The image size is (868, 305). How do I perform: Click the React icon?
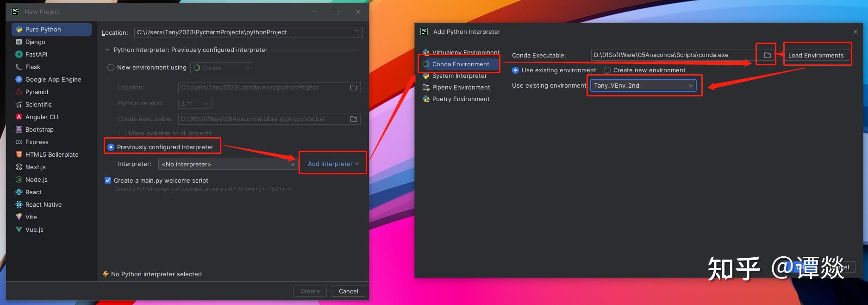19,192
